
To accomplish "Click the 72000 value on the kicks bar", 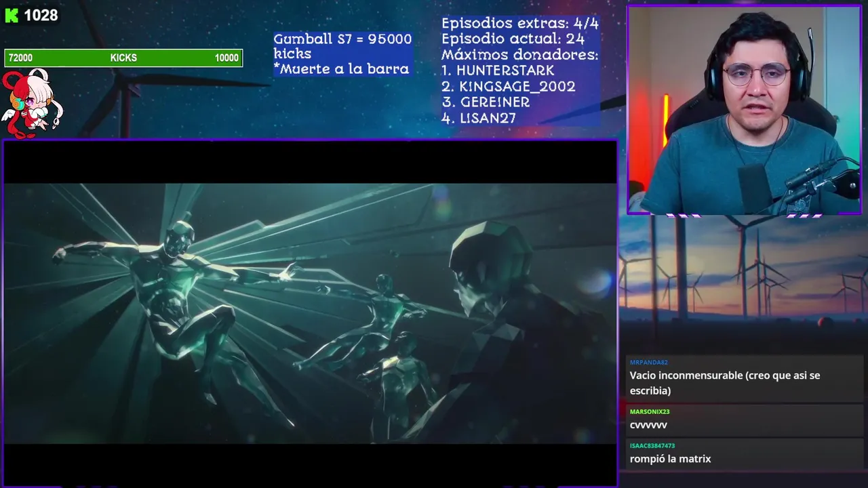I will tap(20, 58).
